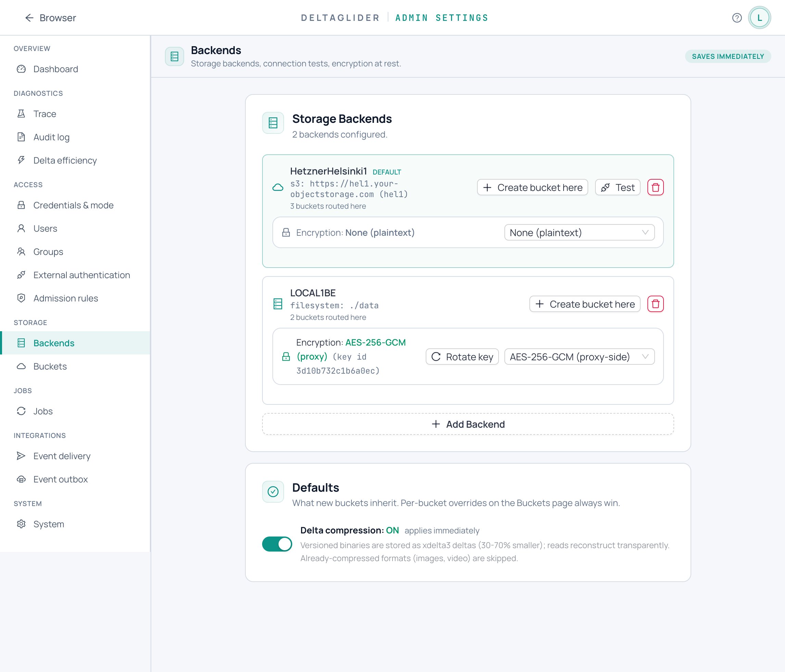
Task: Click the Defaults checkmark header icon
Action: [x=273, y=492]
